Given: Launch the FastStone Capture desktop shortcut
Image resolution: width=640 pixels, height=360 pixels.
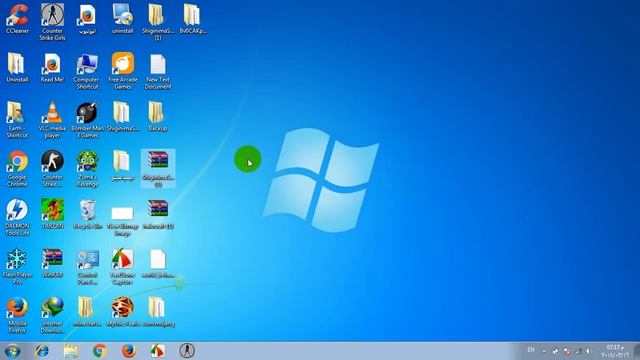Looking at the screenshot, I should [x=122, y=266].
